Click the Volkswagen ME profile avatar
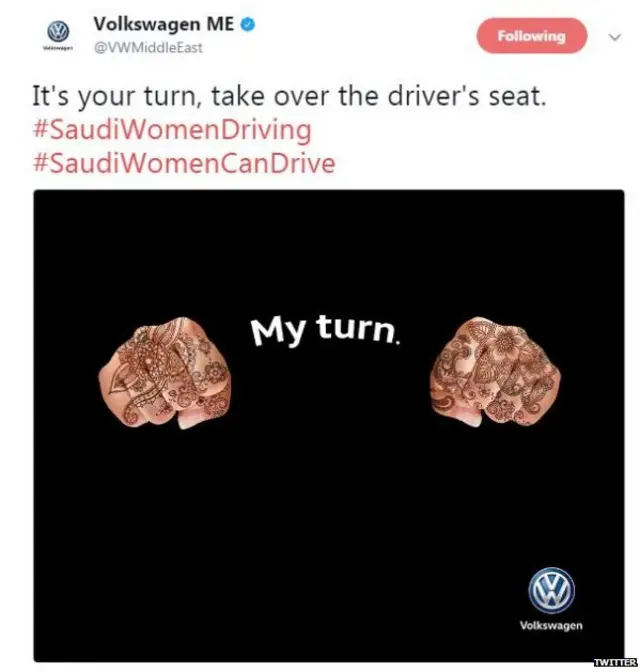 click(58, 32)
